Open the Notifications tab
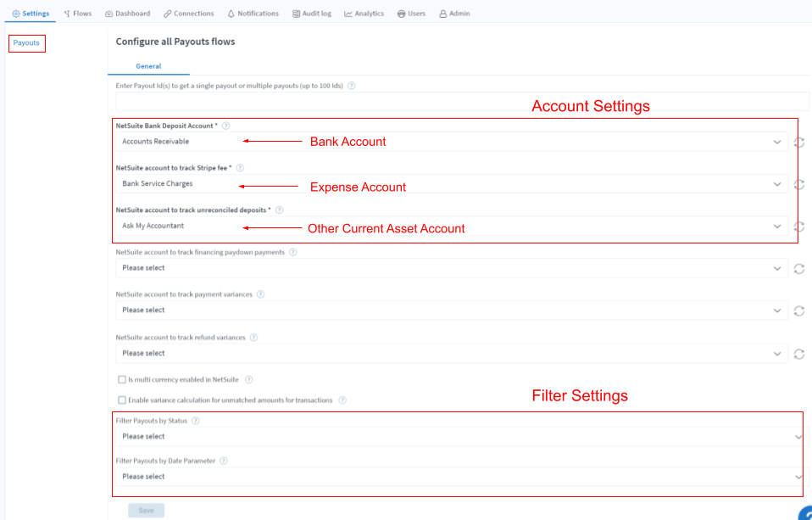This screenshot has height=520, width=812. pos(253,14)
